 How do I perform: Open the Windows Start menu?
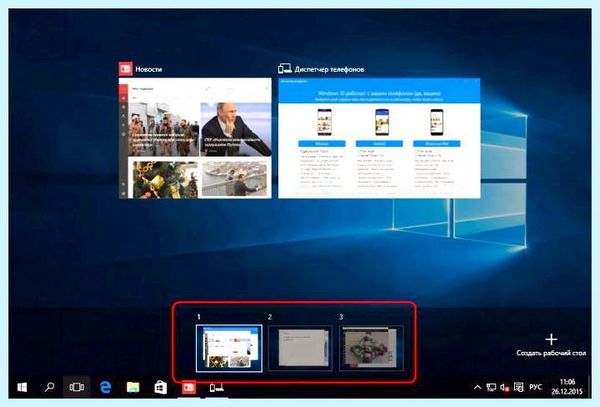(x=22, y=387)
